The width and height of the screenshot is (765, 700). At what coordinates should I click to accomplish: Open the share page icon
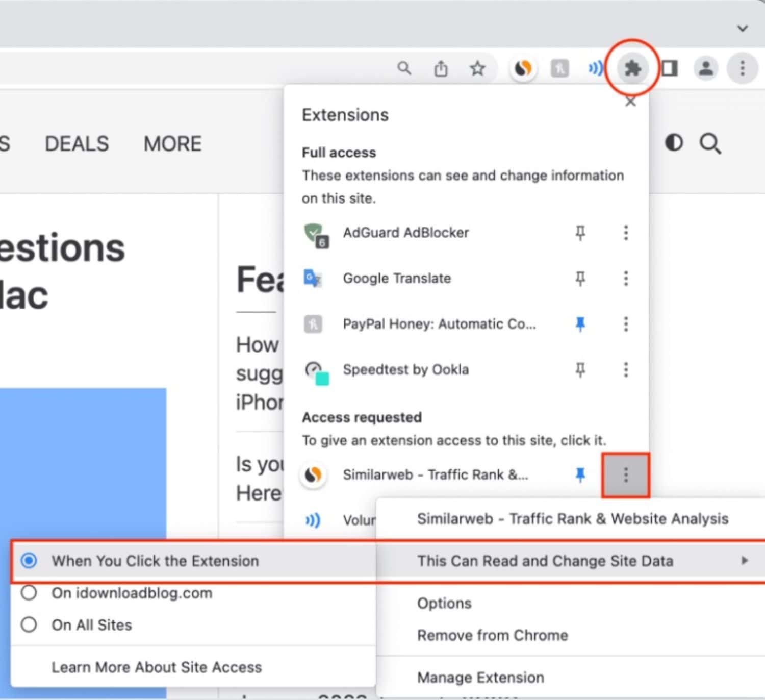click(441, 68)
